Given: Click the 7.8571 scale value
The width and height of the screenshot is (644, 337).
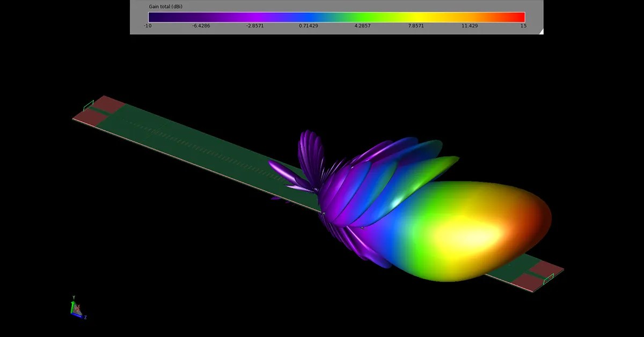Looking at the screenshot, I should [416, 26].
